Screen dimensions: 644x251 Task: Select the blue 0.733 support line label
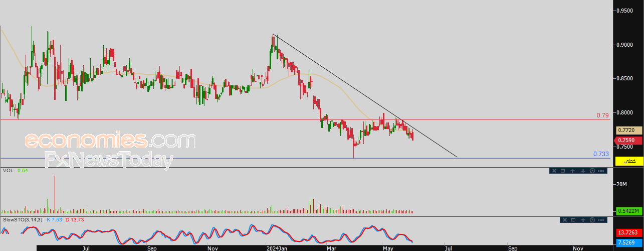601,154
